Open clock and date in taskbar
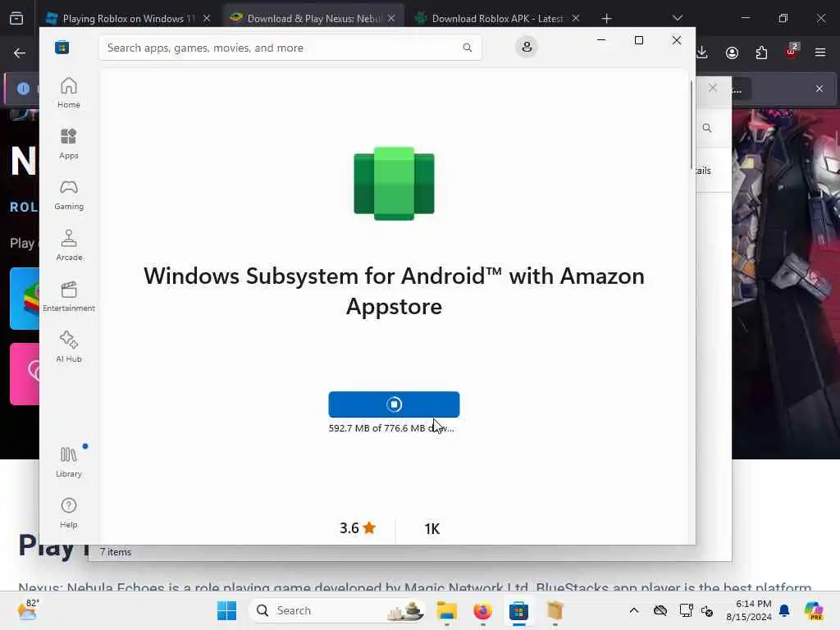 748,610
